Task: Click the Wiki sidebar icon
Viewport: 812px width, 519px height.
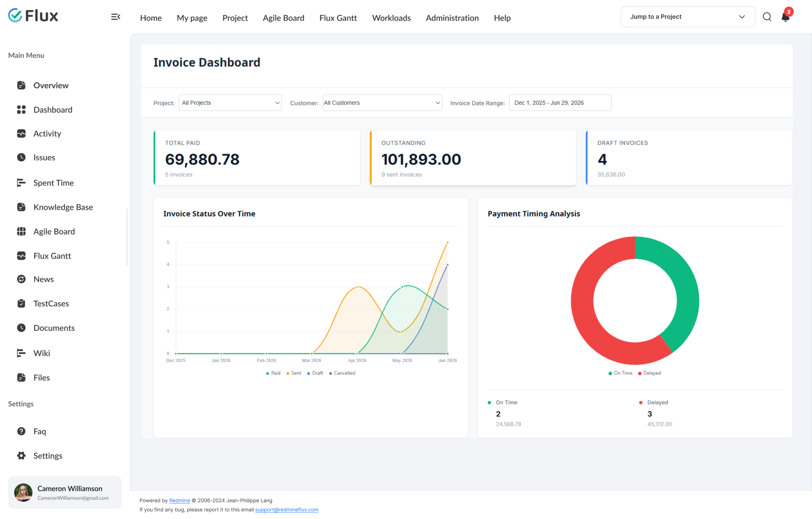Action: [x=21, y=353]
